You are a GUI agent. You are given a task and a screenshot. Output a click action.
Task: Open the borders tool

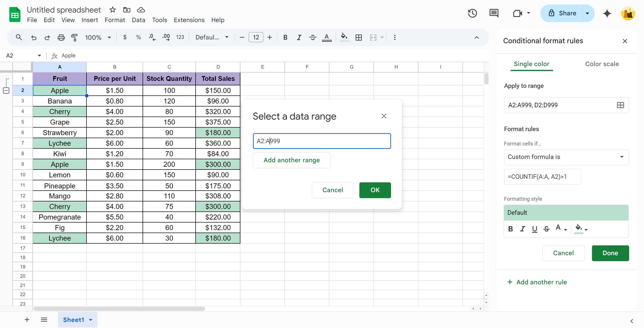tap(359, 37)
